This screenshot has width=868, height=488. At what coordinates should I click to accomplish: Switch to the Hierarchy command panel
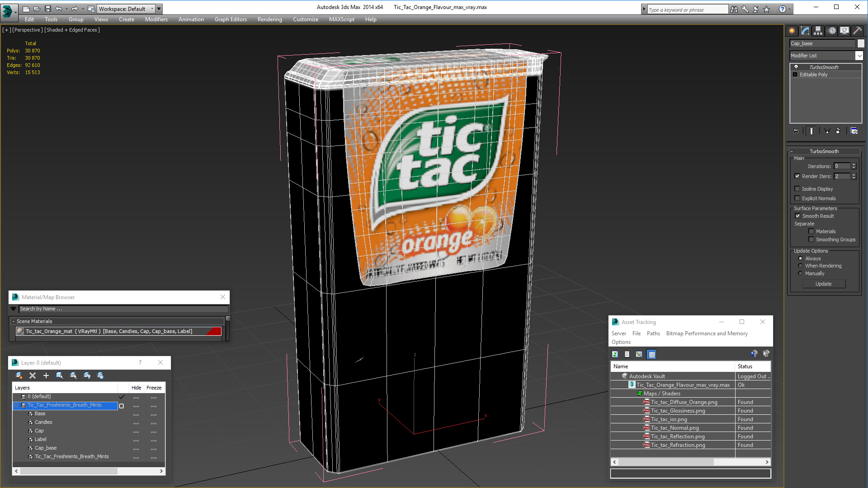(818, 31)
